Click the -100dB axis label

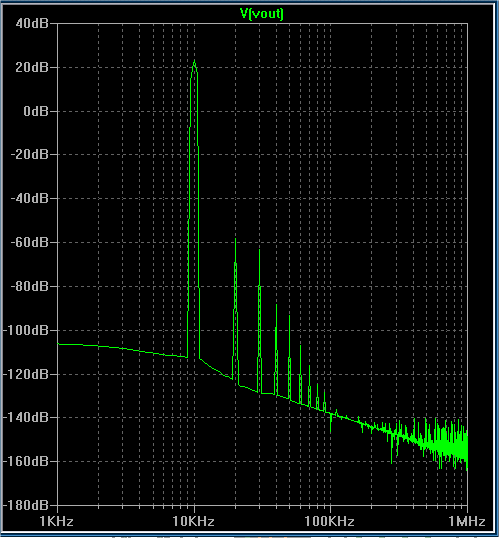[x=26, y=330]
